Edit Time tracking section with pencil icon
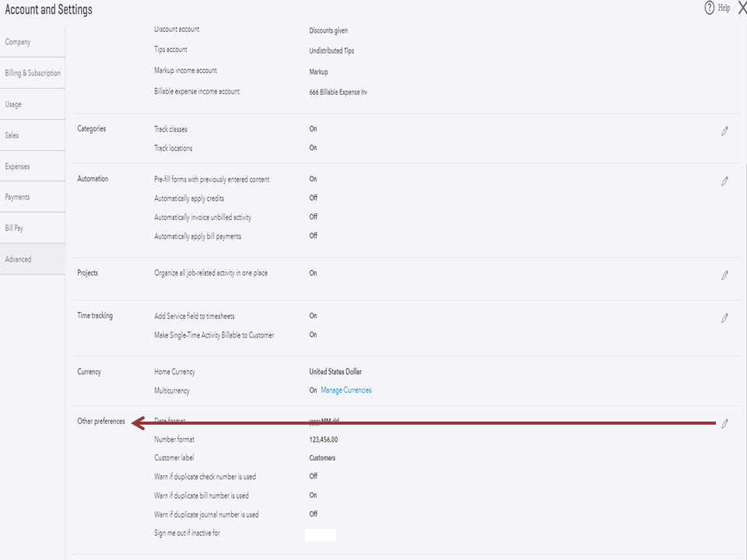 pyautogui.click(x=724, y=318)
